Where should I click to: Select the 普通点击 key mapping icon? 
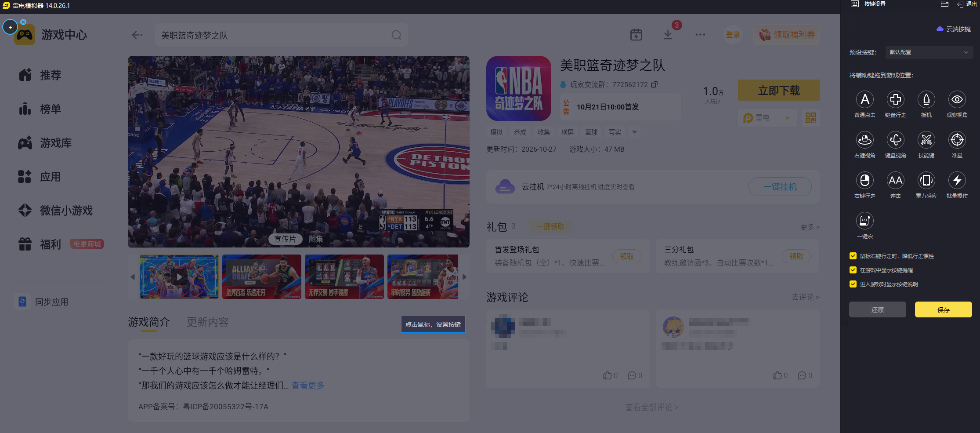click(x=864, y=100)
